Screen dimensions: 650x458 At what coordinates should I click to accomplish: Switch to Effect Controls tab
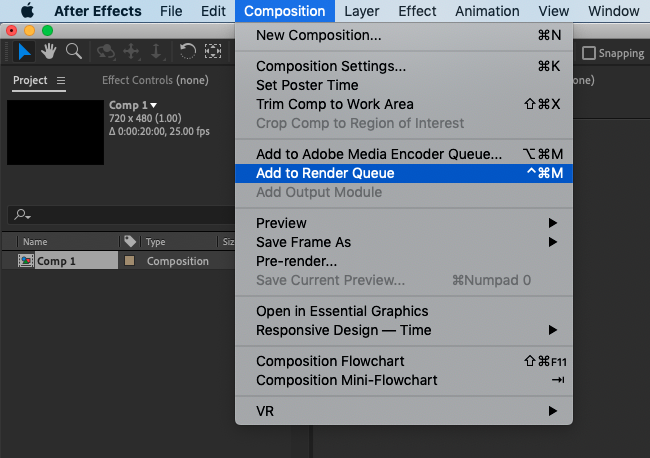[x=155, y=81]
